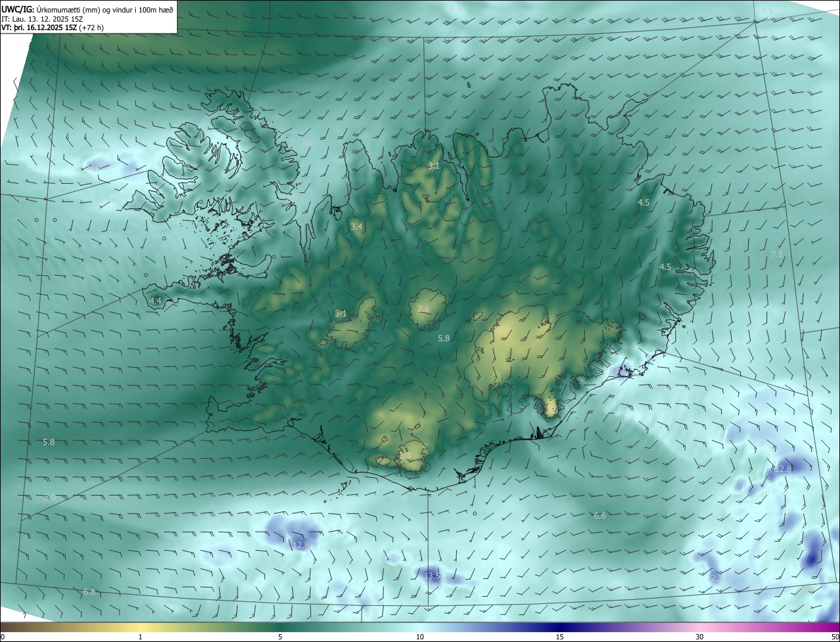Select the 6.6 value south of Iceland
The width and height of the screenshot is (840, 642).
click(x=600, y=516)
